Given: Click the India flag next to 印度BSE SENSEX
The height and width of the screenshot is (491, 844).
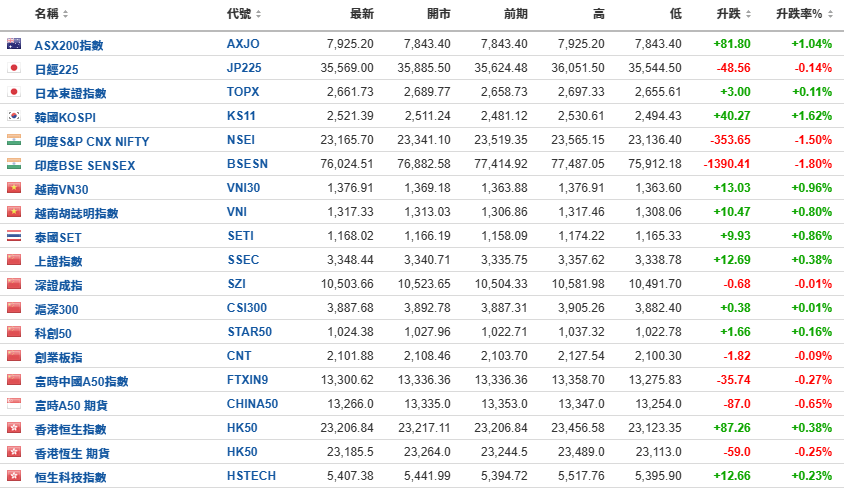Looking at the screenshot, I should pos(14,164).
